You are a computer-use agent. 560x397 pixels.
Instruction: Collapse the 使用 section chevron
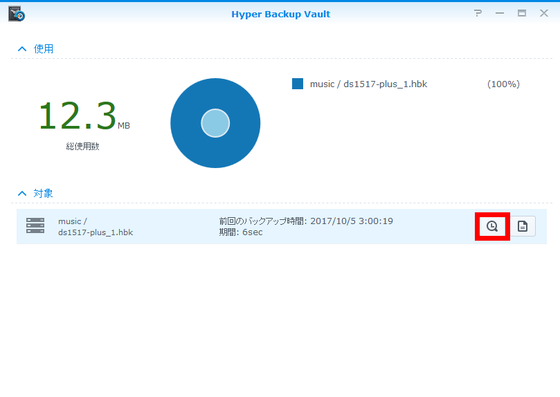point(22,49)
